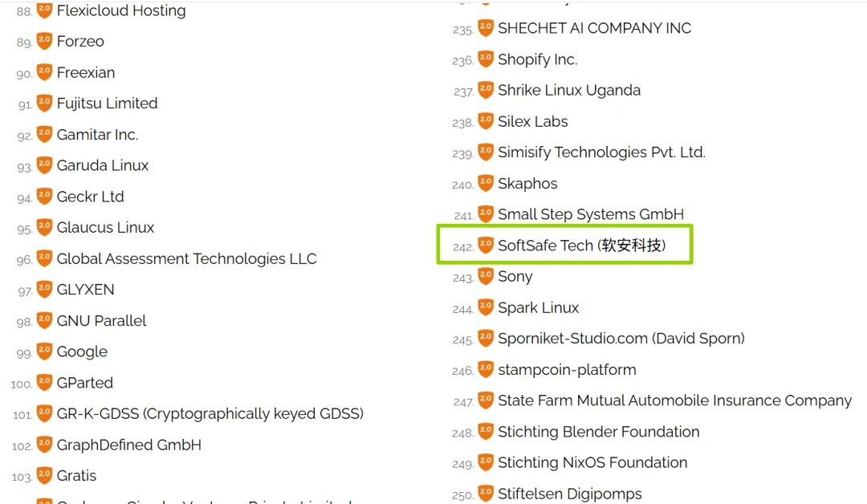
Task: Click the shield badge next to Sony
Action: 486,276
